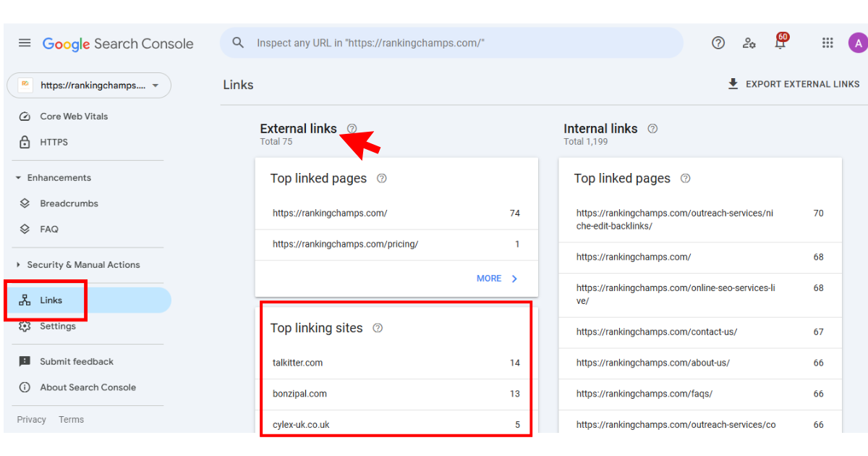Click help icon beside internal Top linked pages
The image size is (868, 456).
[686, 178]
